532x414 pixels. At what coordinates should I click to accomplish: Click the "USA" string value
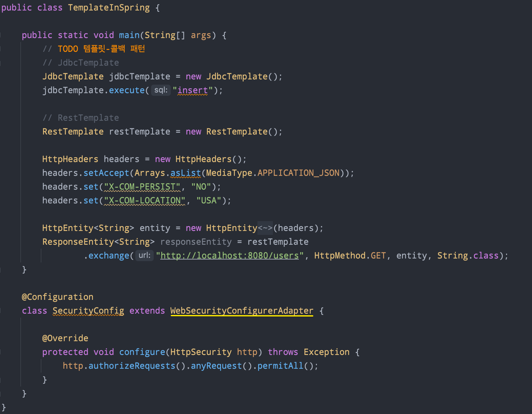209,200
